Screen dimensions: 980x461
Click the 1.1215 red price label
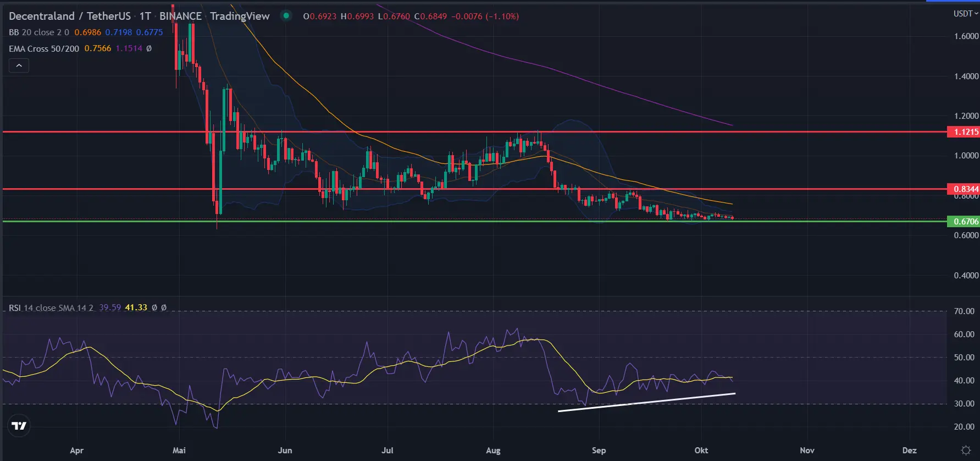(x=964, y=132)
